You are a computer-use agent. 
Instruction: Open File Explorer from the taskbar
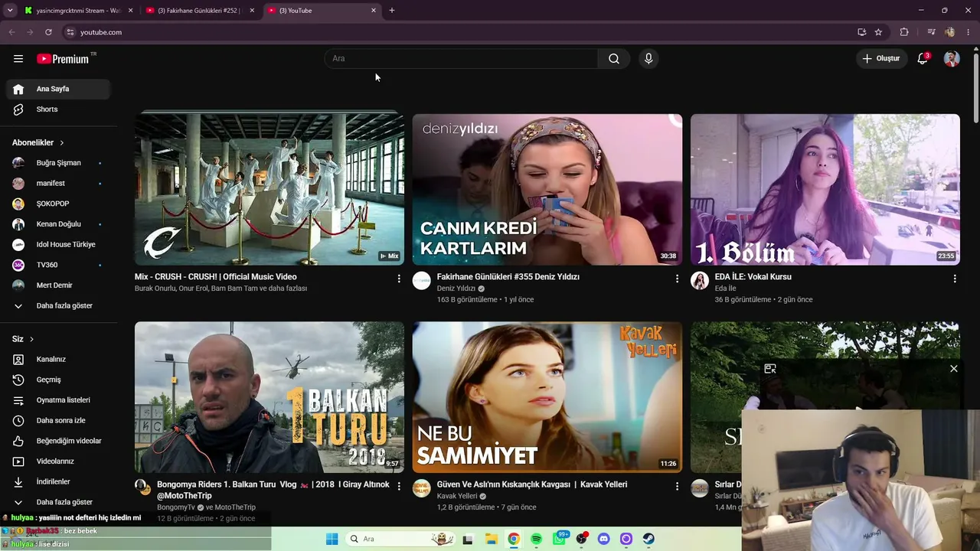(491, 539)
